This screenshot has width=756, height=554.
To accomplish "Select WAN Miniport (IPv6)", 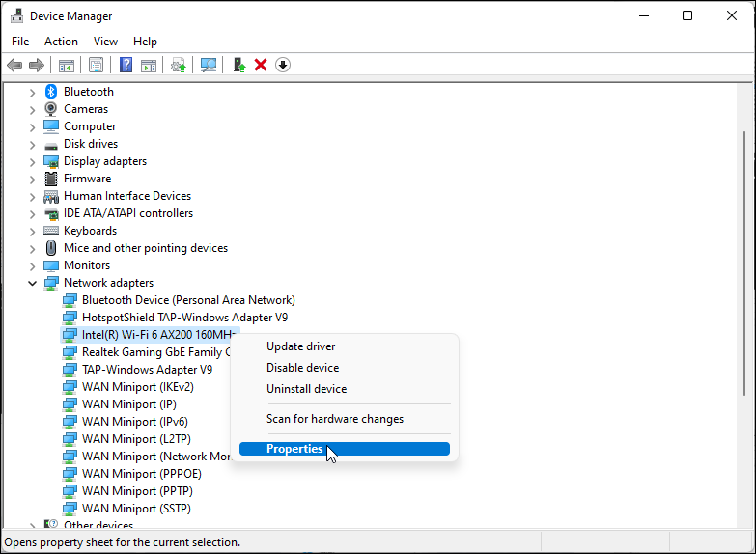I will point(135,422).
